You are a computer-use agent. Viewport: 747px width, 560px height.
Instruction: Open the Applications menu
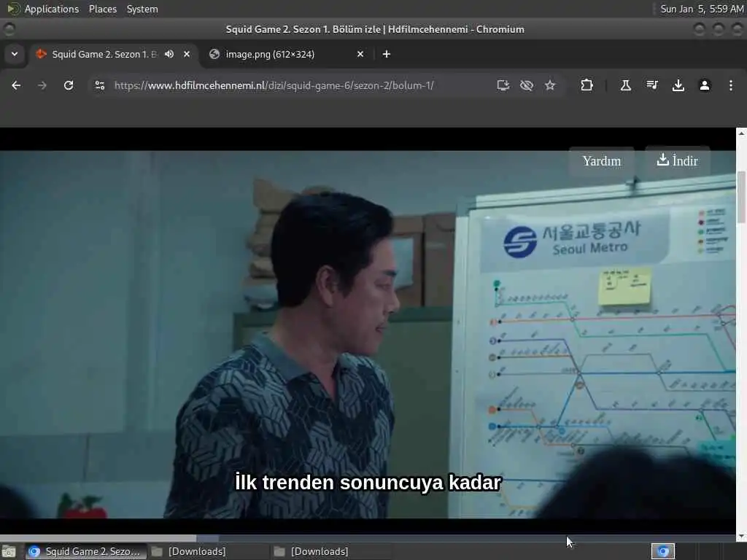[52, 9]
